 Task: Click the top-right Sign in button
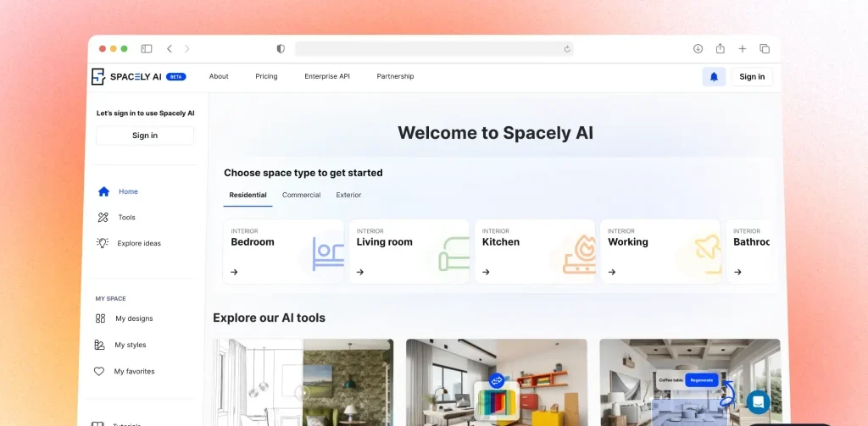pyautogui.click(x=751, y=77)
